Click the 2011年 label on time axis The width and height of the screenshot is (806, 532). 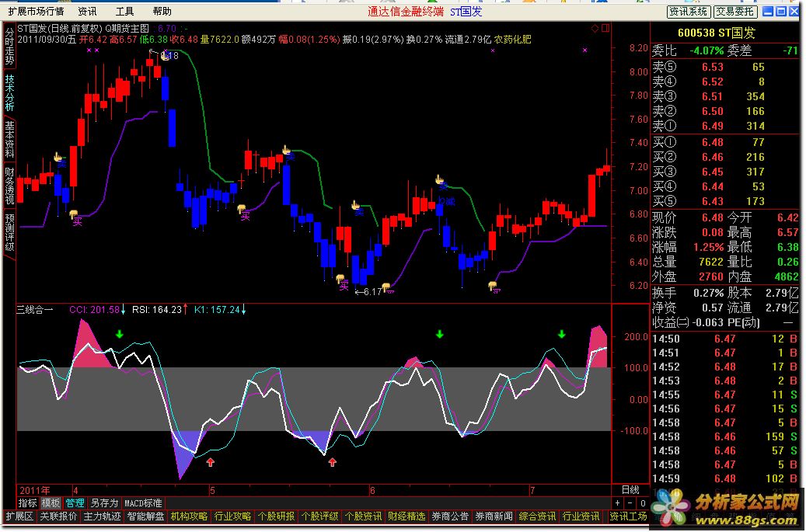coord(35,491)
